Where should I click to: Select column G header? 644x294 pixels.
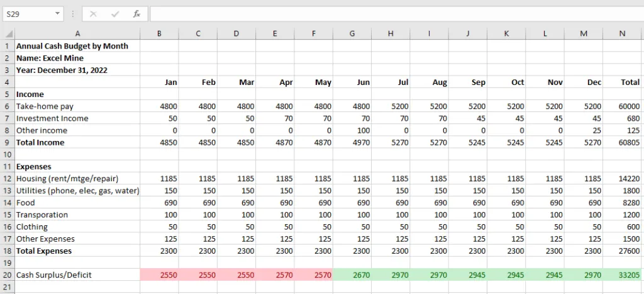coord(352,34)
